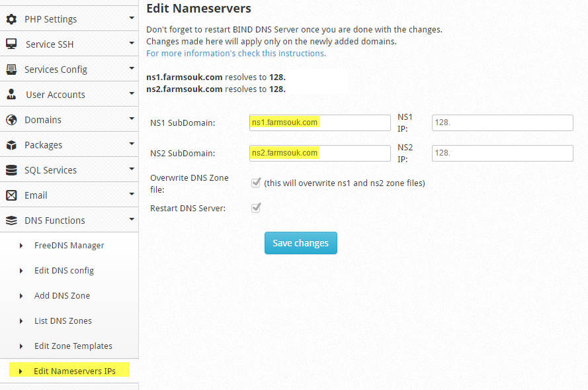Screen dimensions: 588x390
Task: Click the Email envelope icon
Action: [x=11, y=195]
